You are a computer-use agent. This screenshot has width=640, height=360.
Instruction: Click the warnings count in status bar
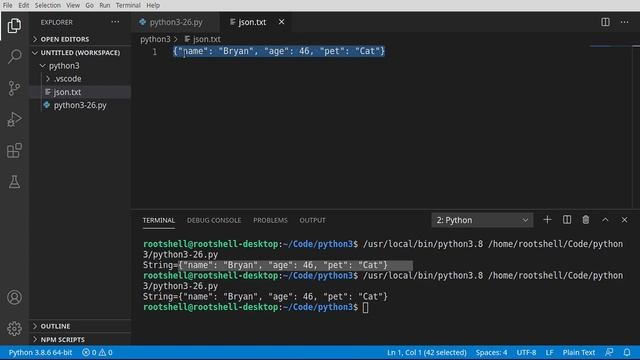(x=106, y=352)
